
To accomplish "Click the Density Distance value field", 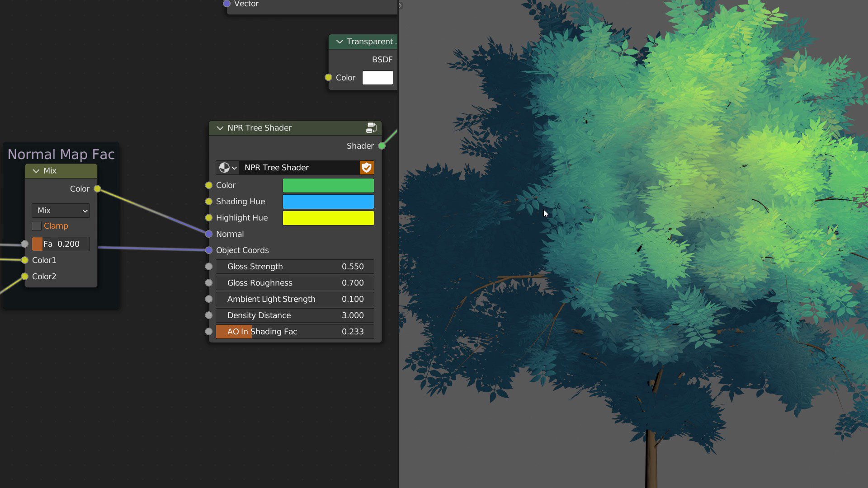I will 295,315.
